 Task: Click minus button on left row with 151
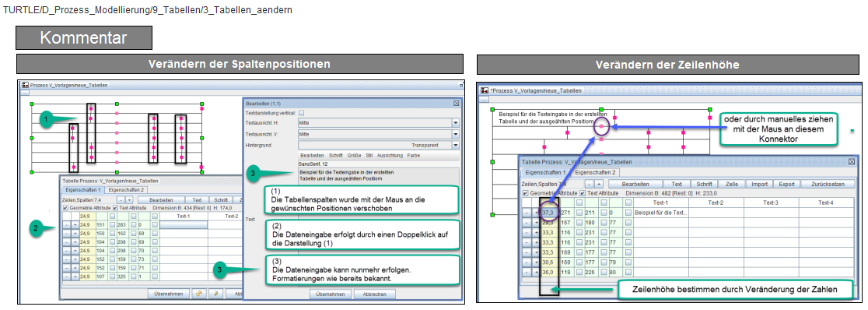point(66,224)
